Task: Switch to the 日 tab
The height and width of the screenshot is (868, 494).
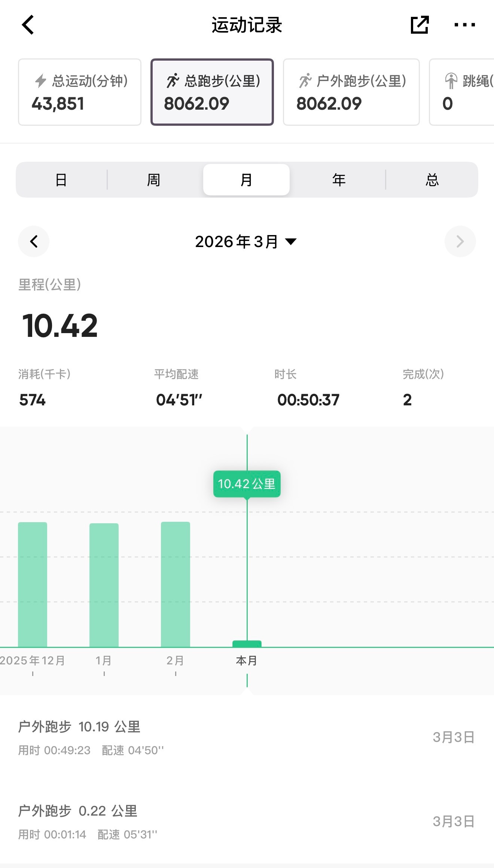Action: (x=61, y=180)
